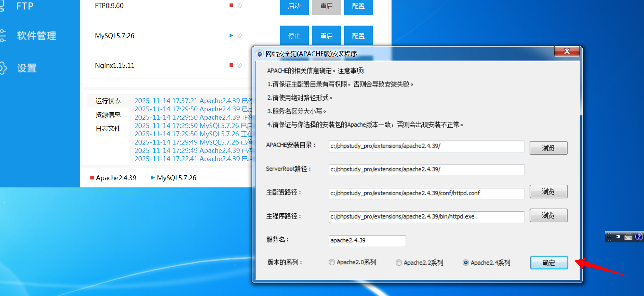Switch to the 日志文件 tab

point(108,129)
